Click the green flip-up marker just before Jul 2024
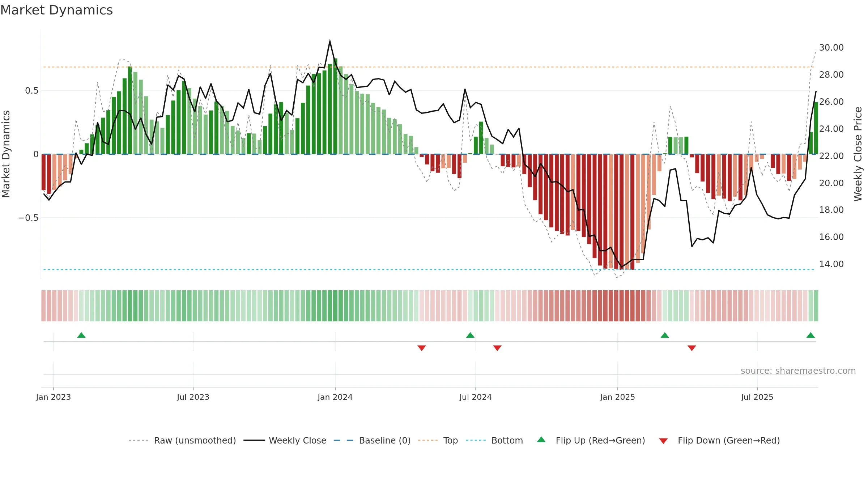The width and height of the screenshot is (868, 488). [470, 335]
